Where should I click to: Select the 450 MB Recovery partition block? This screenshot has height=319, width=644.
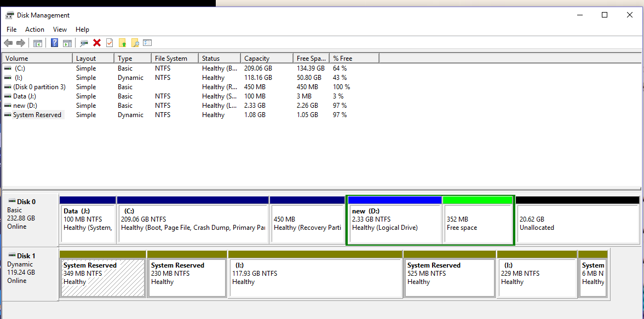[x=307, y=220]
